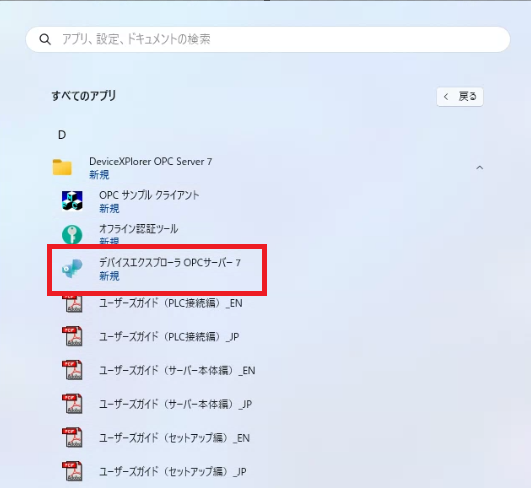
Task: Select the letter D section header
Action: pos(62,135)
